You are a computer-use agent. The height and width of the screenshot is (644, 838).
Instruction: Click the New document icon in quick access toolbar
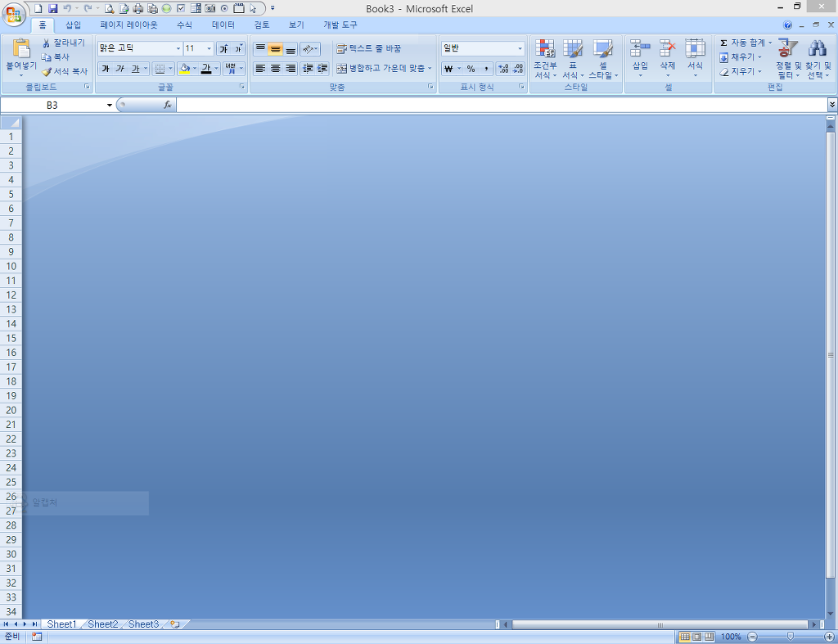(38, 8)
